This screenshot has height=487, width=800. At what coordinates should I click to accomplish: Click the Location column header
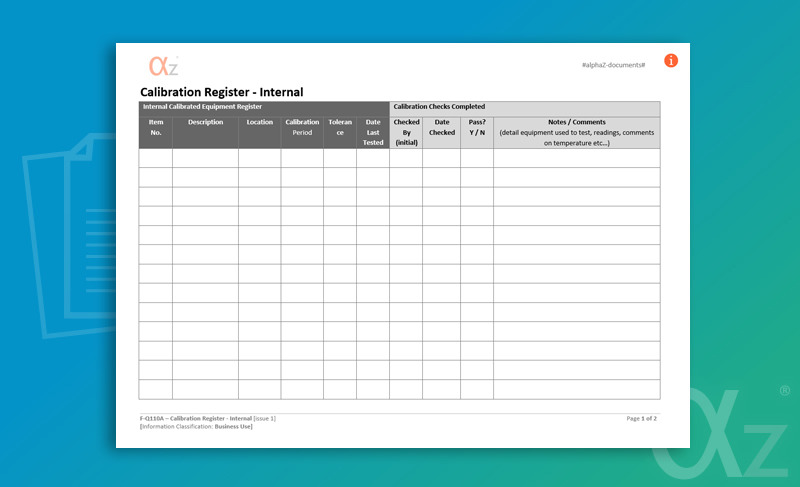click(x=259, y=123)
